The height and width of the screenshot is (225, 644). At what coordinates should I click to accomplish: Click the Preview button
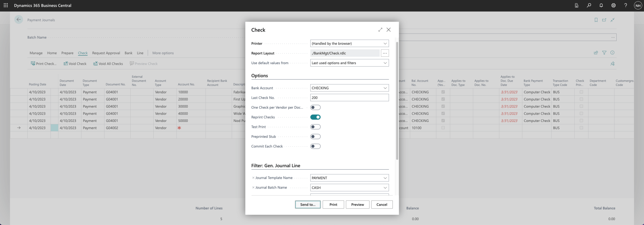click(x=357, y=205)
